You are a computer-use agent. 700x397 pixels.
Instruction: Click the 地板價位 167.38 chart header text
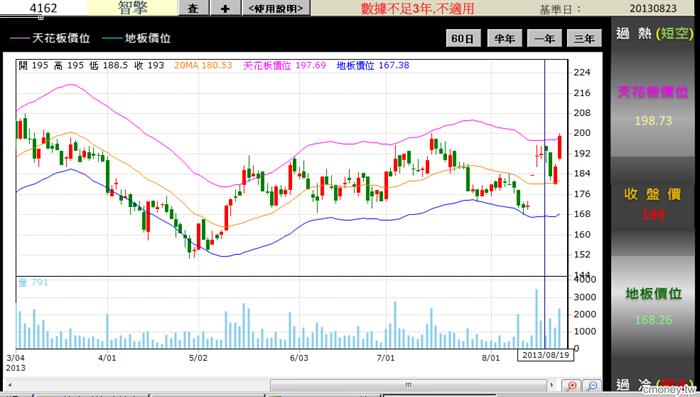tap(373, 65)
